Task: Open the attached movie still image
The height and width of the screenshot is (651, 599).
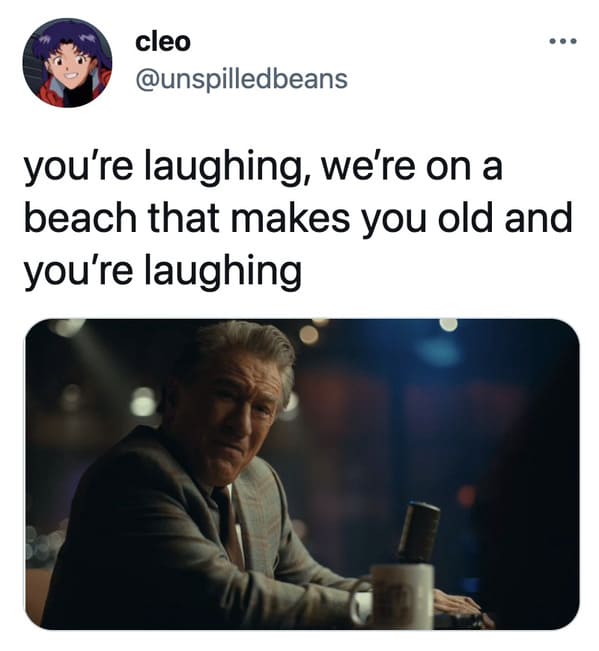Action: [302, 474]
